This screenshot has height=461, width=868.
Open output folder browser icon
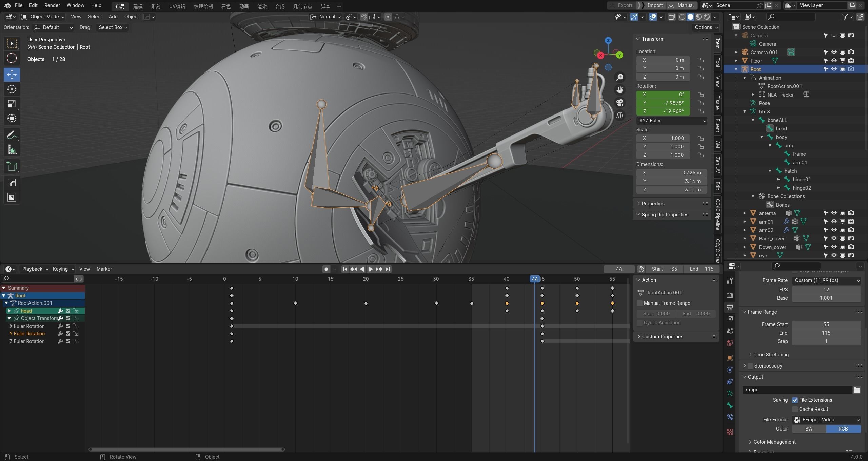tap(857, 390)
